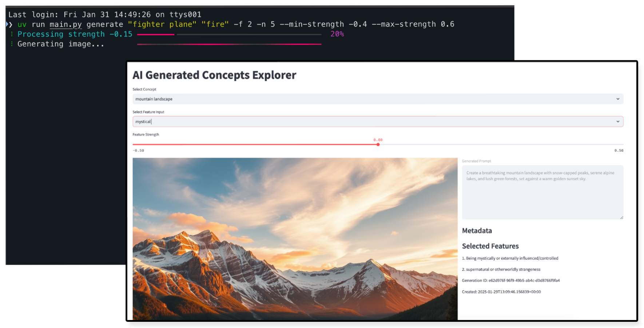Click the pink Processing strength progress bar
This screenshot has width=644, height=328.
156,34
